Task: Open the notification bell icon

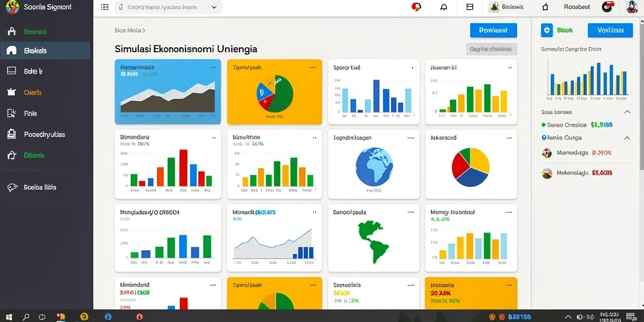Action: tap(443, 7)
